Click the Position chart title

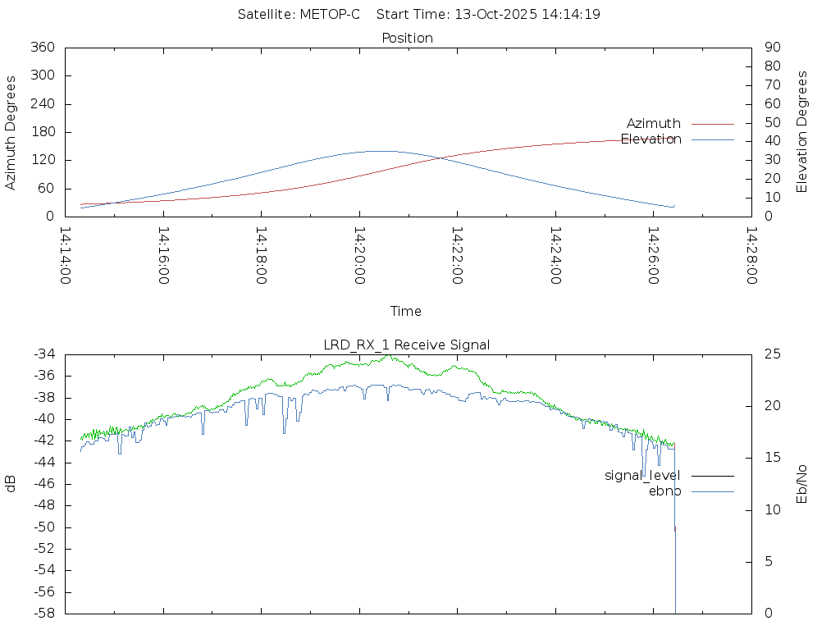tap(408, 38)
